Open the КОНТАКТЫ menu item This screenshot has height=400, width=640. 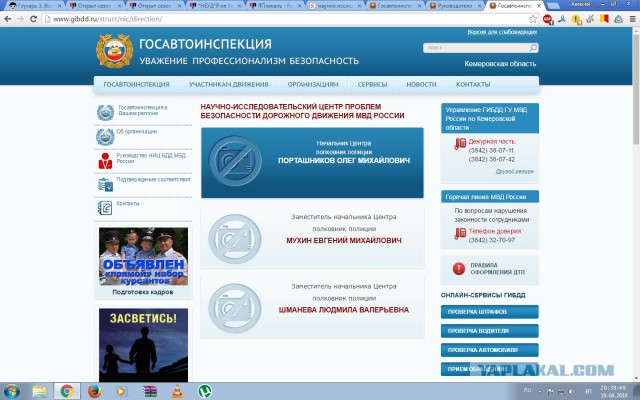tap(473, 84)
